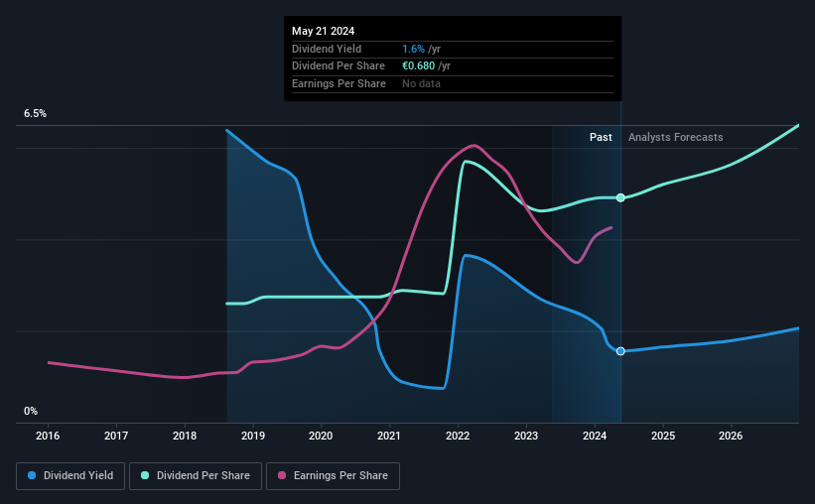This screenshot has width=815, height=504.
Task: Click the 'Dividend Per Share' tooltip row label
Action: (339, 66)
